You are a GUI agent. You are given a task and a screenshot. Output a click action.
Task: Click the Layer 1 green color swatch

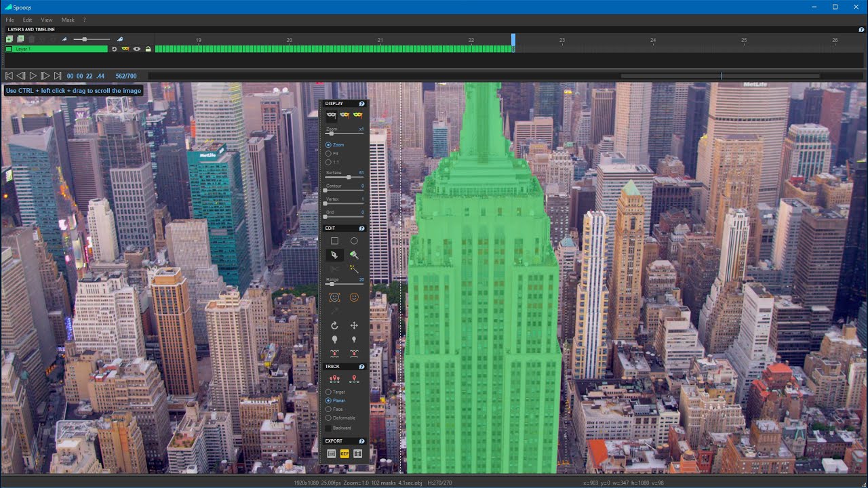[x=9, y=49]
